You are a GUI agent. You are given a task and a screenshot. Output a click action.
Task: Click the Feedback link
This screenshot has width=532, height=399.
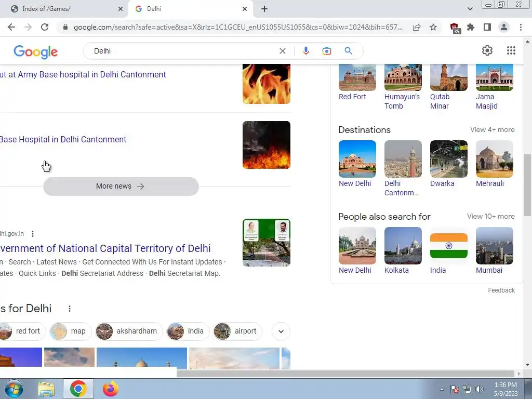[501, 290]
